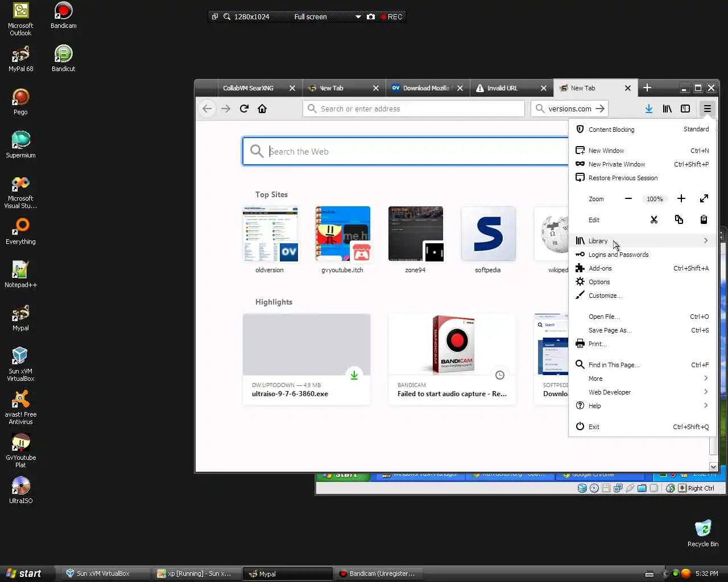Open UltraISO desktop icon
This screenshot has height=582, width=728.
pyautogui.click(x=20, y=491)
